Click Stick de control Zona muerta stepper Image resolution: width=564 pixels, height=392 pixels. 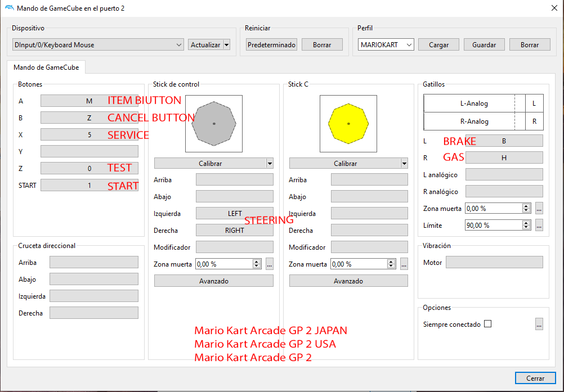(257, 264)
